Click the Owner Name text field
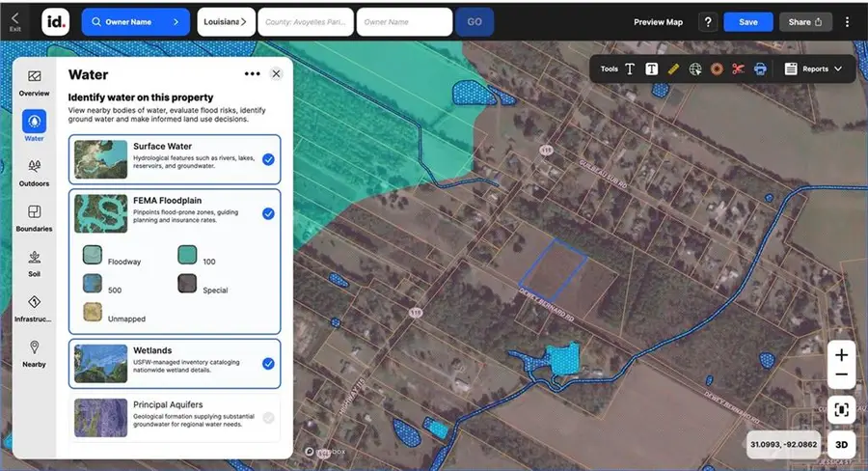868x471 pixels. point(403,21)
